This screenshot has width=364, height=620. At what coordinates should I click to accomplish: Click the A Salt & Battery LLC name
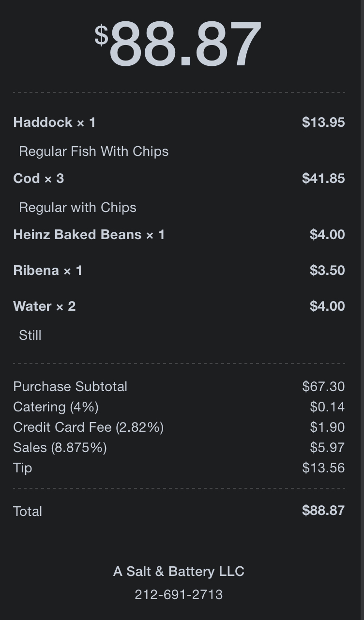coord(179,572)
